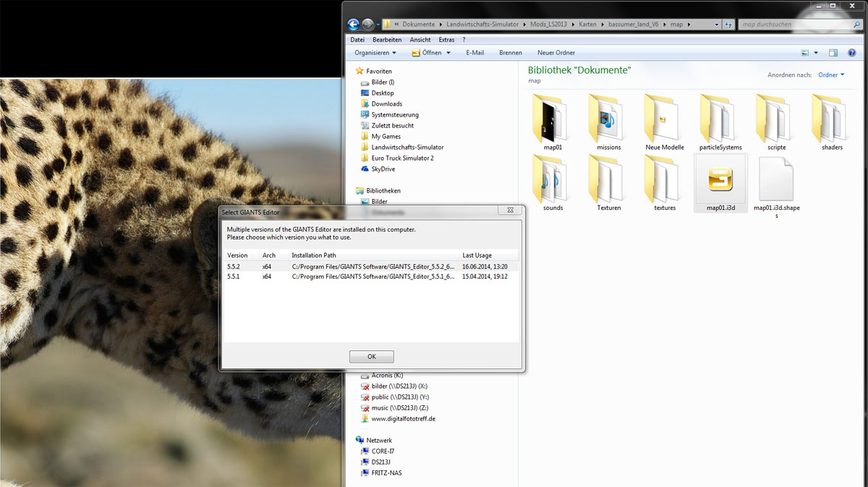Open the map01.i3d GIANTS file icon

(x=720, y=179)
